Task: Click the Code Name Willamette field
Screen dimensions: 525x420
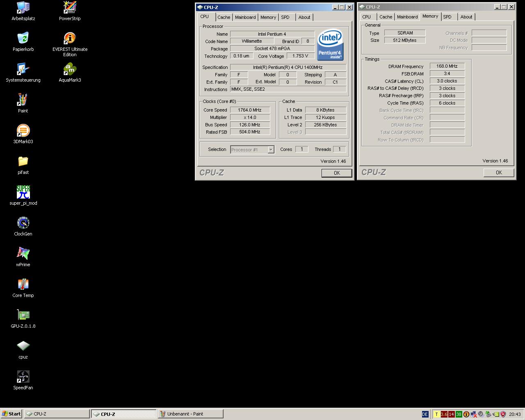Action: (252, 41)
